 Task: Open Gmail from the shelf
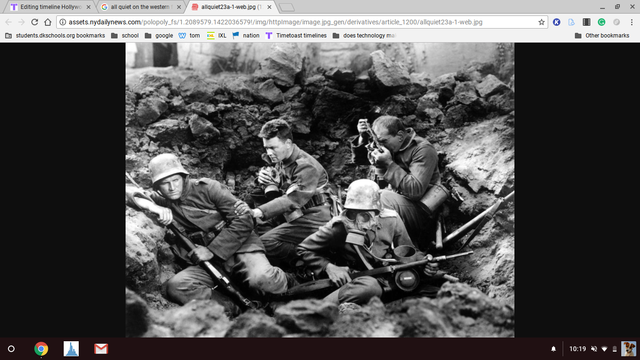[x=101, y=349]
